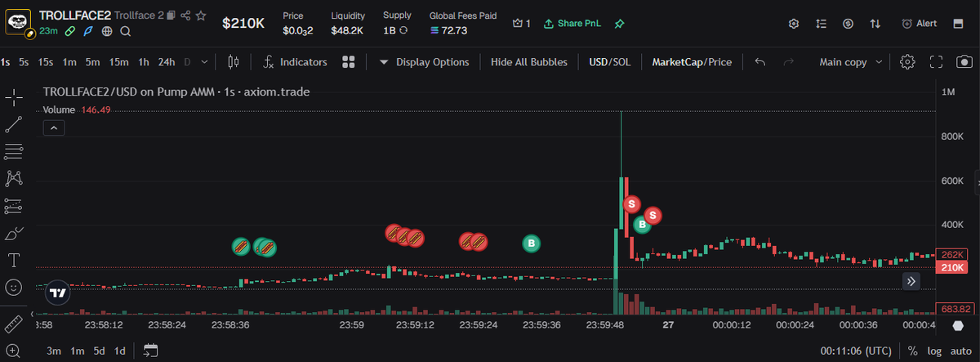
Task: Toggle log scale mode
Action: (933, 351)
